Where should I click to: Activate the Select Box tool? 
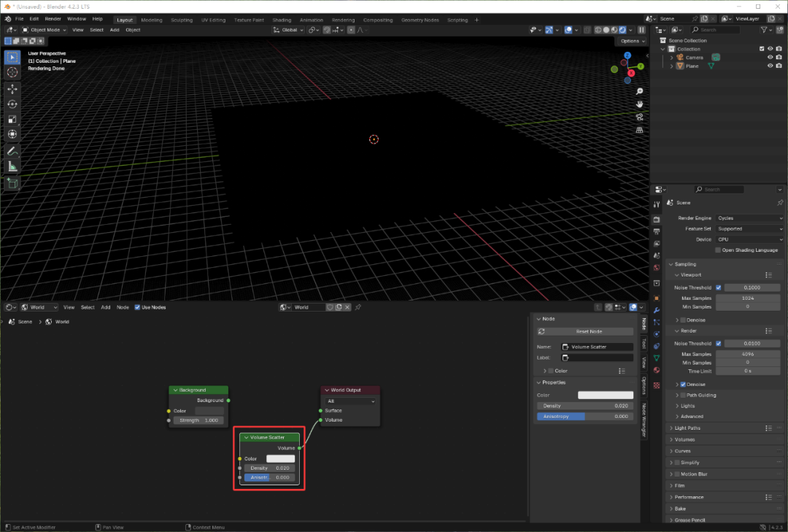12,58
